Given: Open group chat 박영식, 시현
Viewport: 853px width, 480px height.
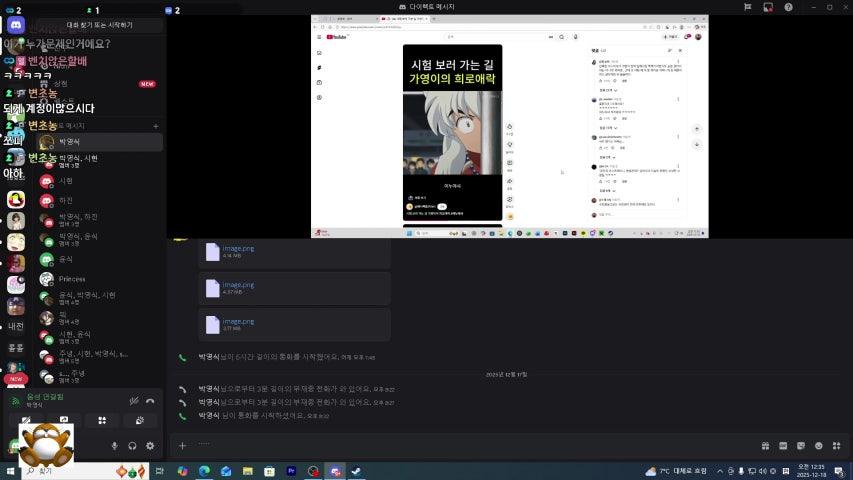Looking at the screenshot, I should tap(100, 161).
